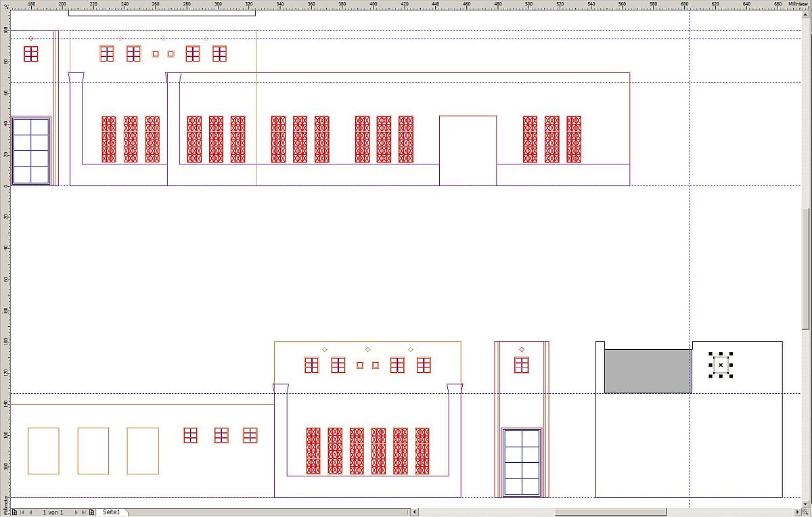The image size is (812, 517).
Task: Select the large empty door rectangle in upper building
Action: tap(468, 150)
